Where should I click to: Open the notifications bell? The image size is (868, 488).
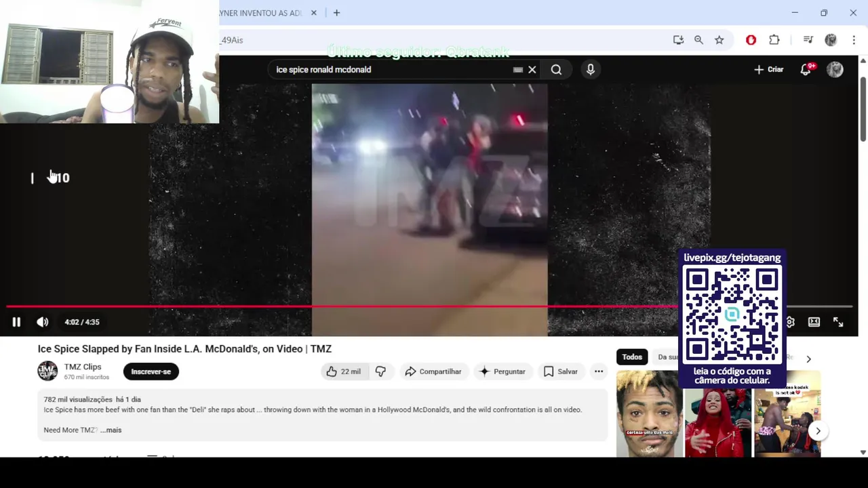pyautogui.click(x=806, y=69)
